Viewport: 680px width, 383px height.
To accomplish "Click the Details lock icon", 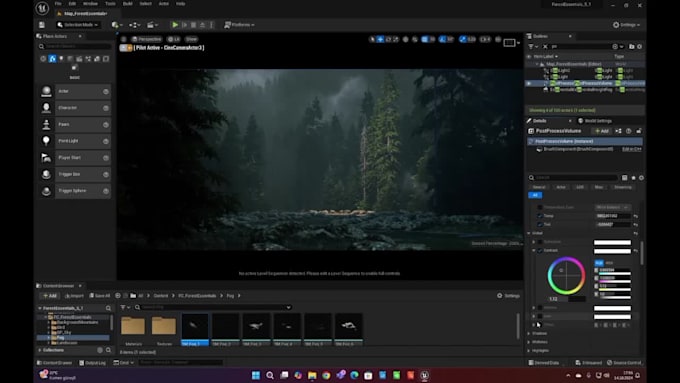I will 638,131.
